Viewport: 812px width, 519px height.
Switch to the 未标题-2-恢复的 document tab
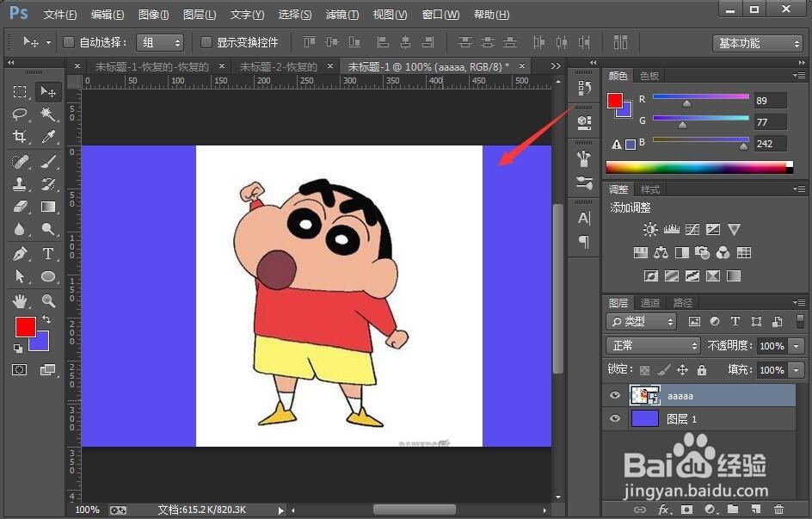278,67
